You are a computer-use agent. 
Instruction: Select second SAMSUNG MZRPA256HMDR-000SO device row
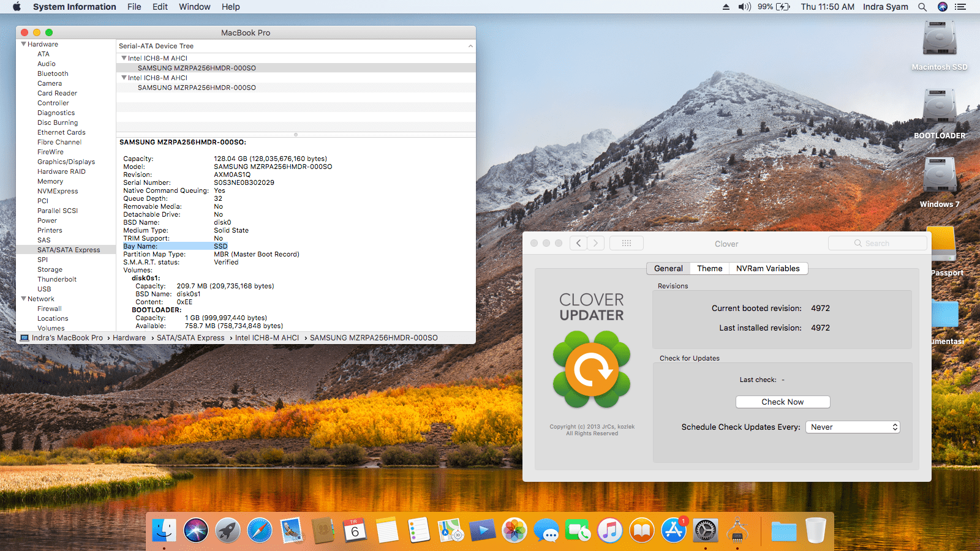[x=296, y=88]
